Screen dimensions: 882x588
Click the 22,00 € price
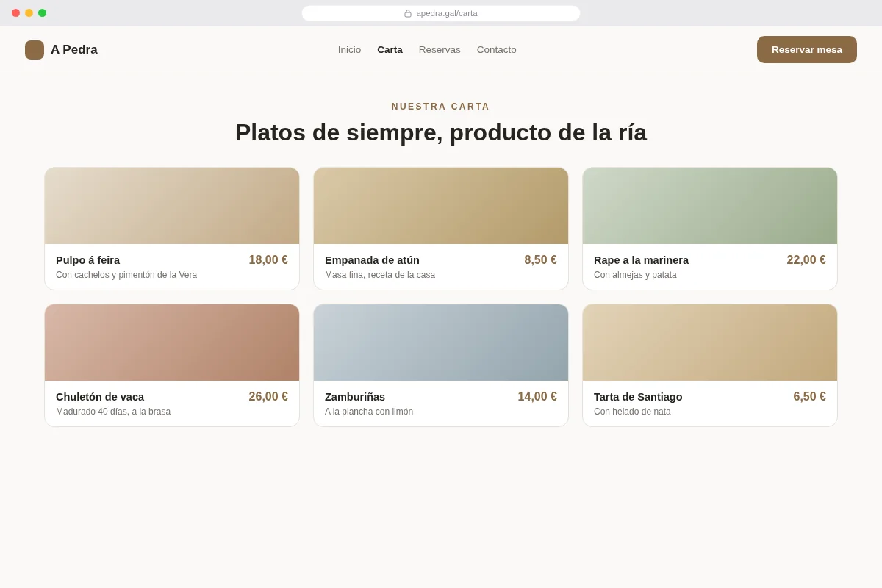click(806, 260)
